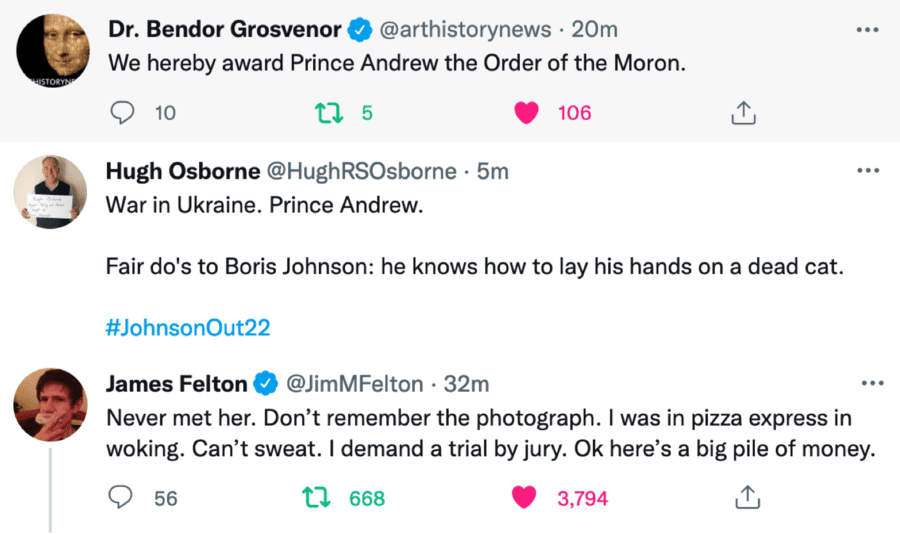Image resolution: width=900 pixels, height=535 pixels.
Task: Open James Felton's tweet timestamp 32m
Action: pos(467,383)
